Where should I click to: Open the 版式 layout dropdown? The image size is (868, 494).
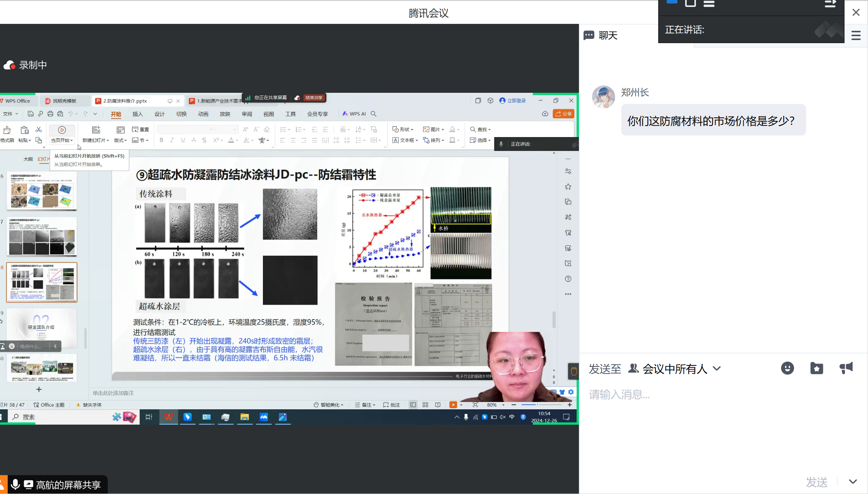click(120, 140)
